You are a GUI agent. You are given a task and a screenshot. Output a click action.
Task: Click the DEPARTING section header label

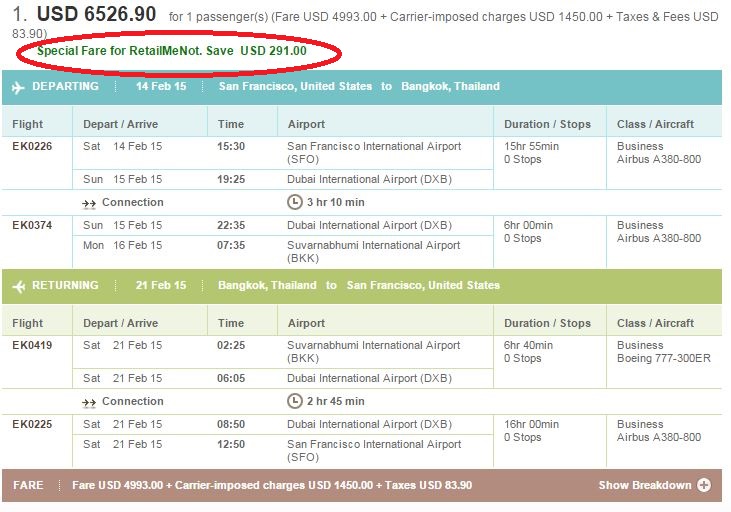(66, 86)
